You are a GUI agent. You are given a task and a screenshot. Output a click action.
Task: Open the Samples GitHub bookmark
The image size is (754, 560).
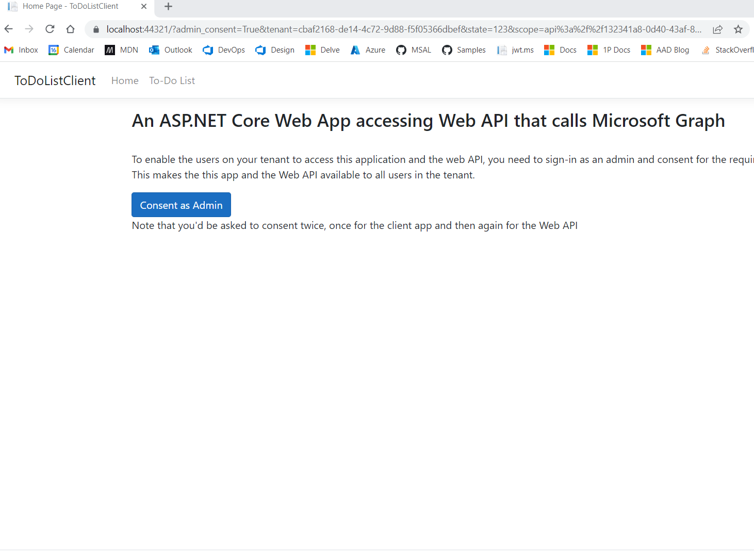[x=464, y=50]
